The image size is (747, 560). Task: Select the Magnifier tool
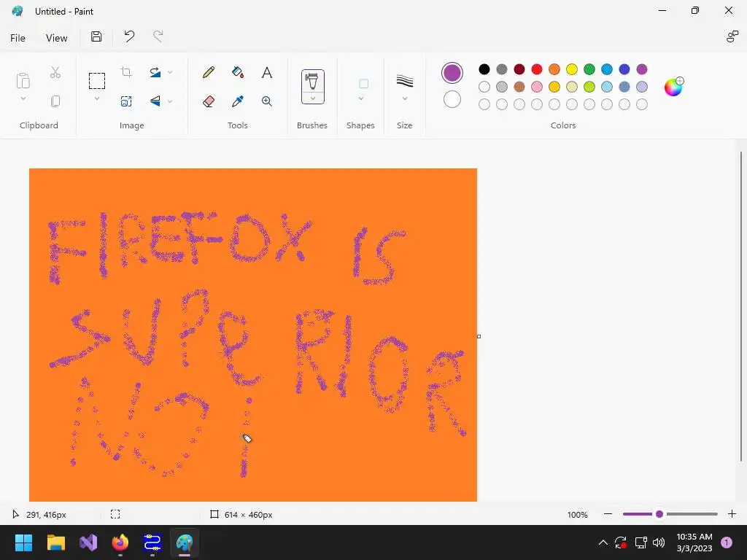(x=267, y=101)
